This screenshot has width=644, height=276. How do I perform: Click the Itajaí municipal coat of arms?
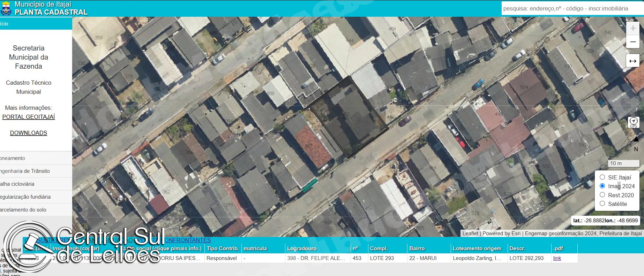tap(6, 8)
